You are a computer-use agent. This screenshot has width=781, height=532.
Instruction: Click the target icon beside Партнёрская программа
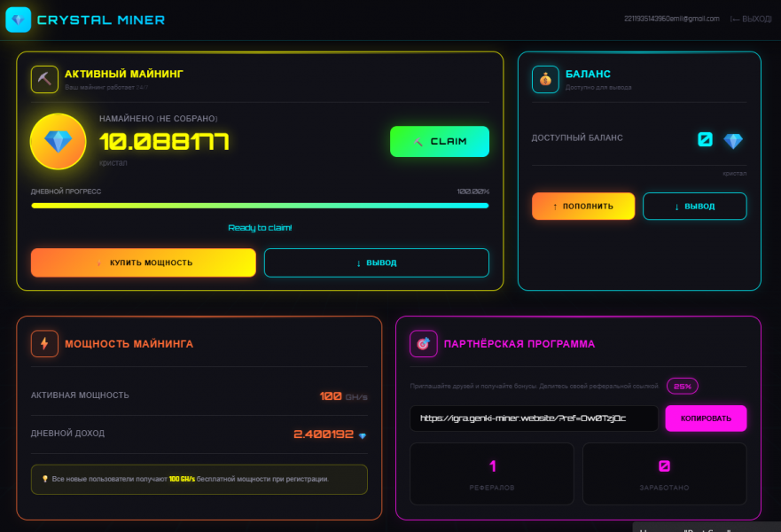423,344
